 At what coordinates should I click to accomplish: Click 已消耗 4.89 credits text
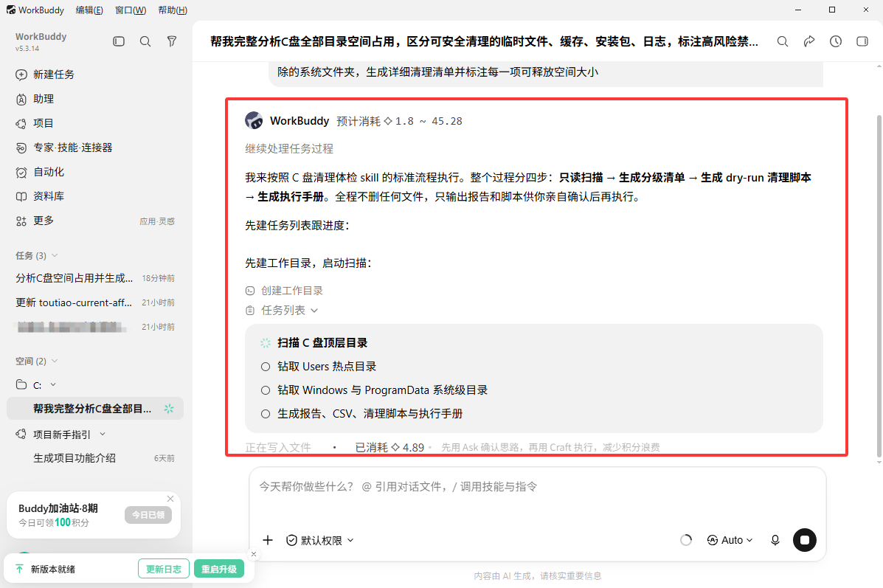[389, 447]
